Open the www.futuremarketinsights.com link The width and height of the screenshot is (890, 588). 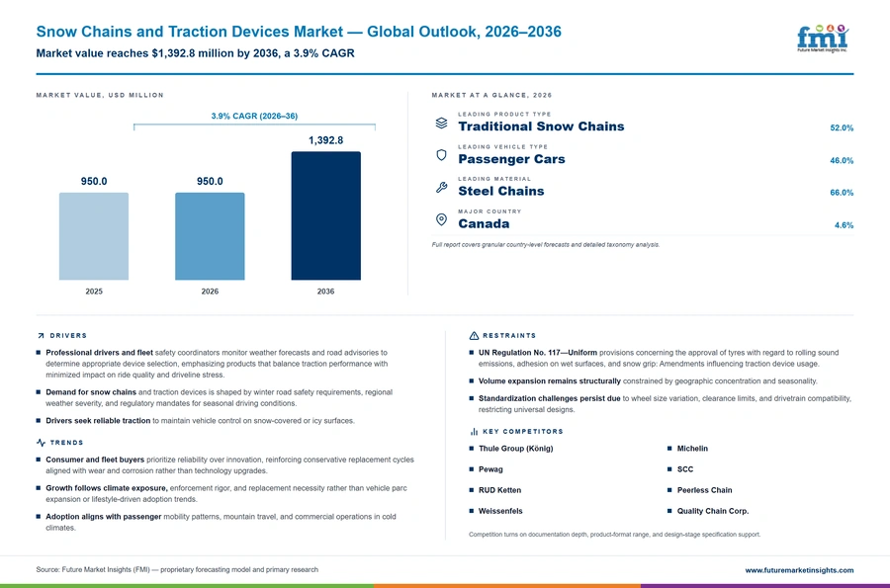(799, 570)
